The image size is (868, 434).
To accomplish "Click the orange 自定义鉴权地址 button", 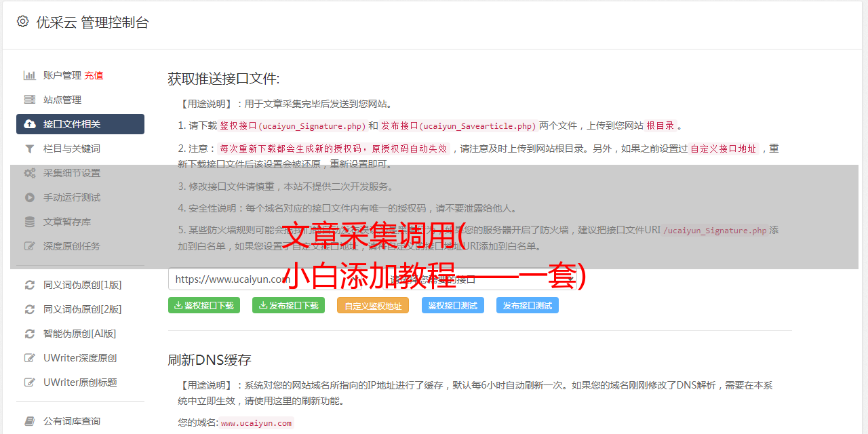I will pos(373,306).
